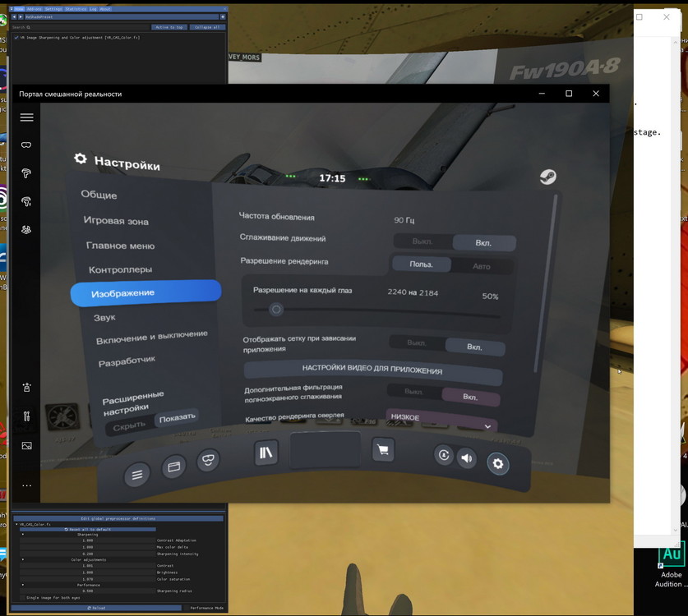This screenshot has height=616, width=688.
Task: Collapse the Sharpening section arrow
Action: tap(23, 535)
